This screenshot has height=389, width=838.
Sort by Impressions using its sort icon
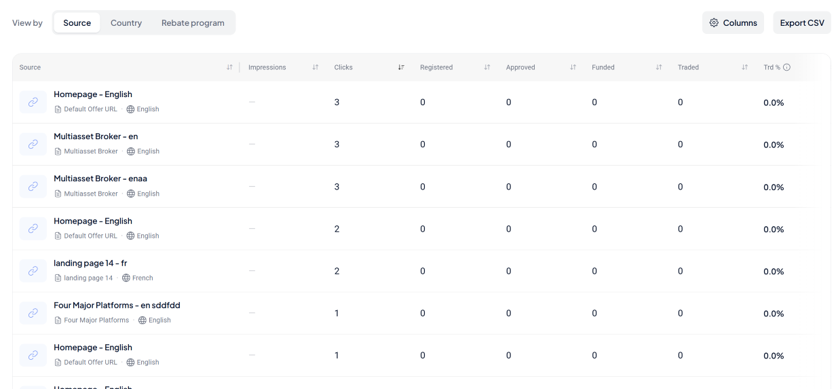(x=315, y=67)
